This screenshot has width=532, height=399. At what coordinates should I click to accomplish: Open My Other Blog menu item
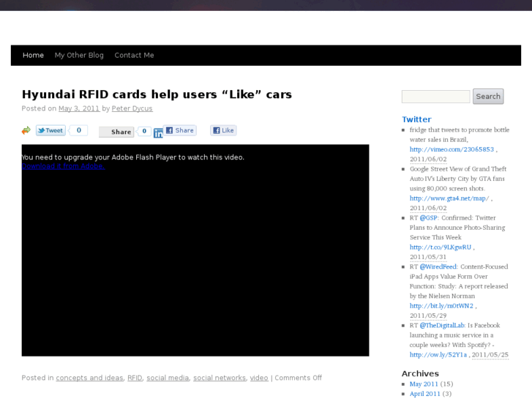79,56
